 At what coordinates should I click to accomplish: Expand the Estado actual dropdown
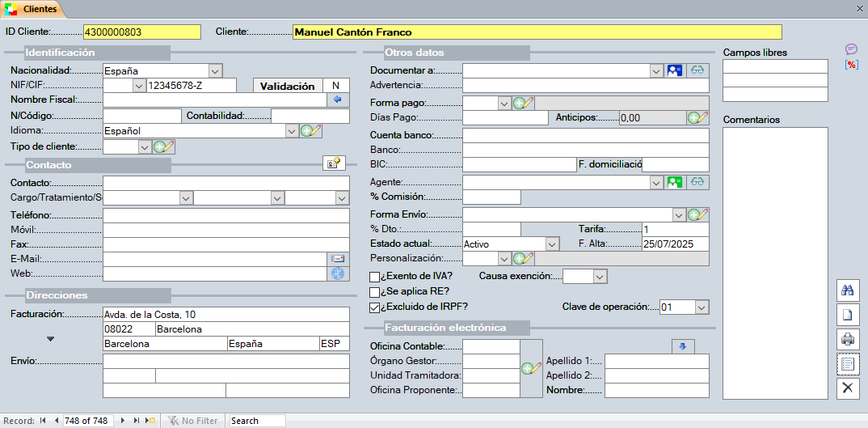click(553, 244)
